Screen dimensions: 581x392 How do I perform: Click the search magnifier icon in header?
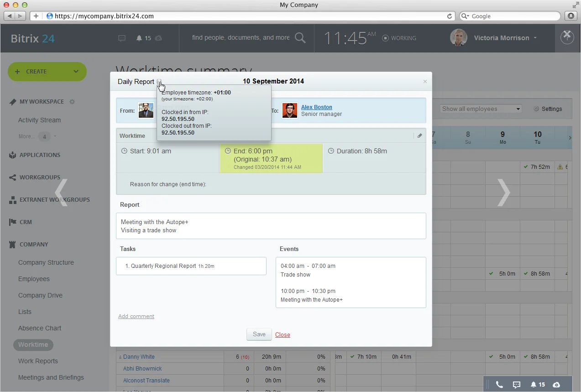pyautogui.click(x=300, y=38)
